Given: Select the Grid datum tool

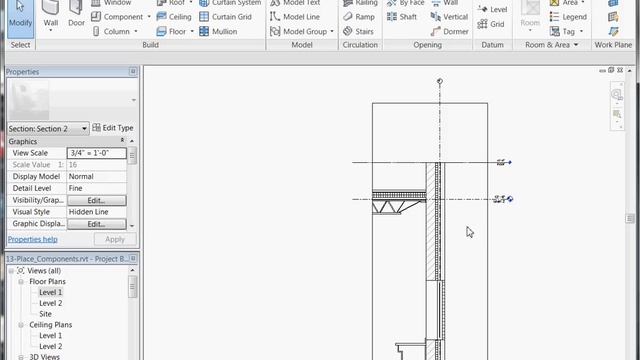Looking at the screenshot, I should tap(490, 24).
